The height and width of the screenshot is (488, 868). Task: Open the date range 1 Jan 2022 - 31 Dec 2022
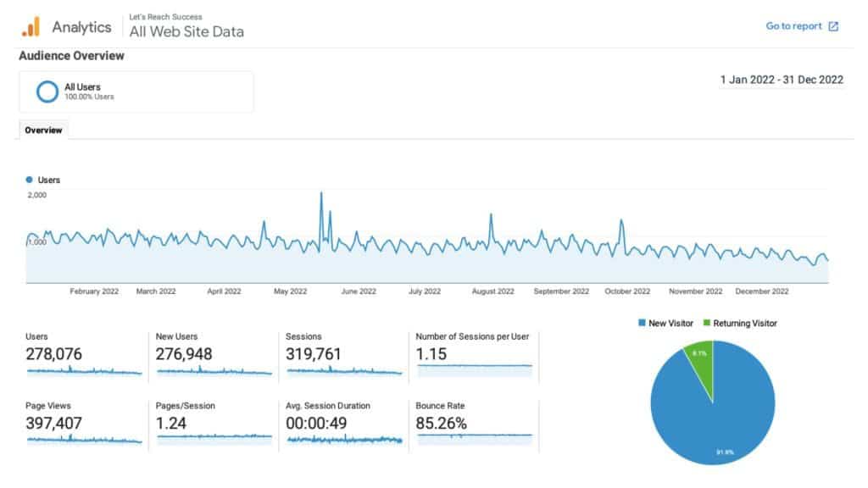(781, 80)
